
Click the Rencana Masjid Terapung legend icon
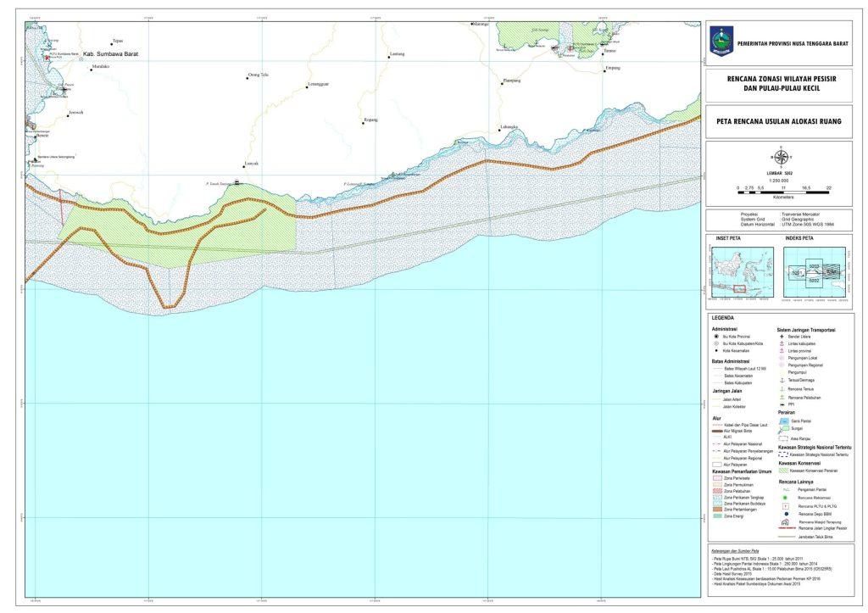[x=784, y=522]
